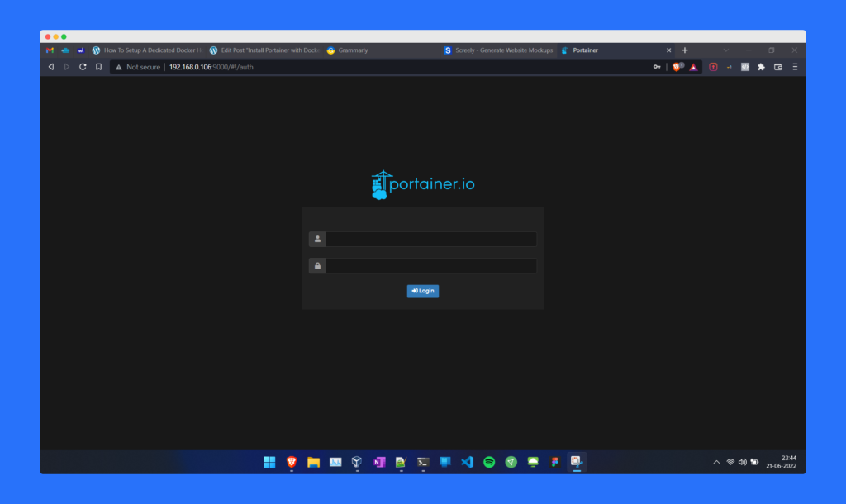Open the pinned Gmail tab
Screen dimensions: 846x504
pos(50,50)
